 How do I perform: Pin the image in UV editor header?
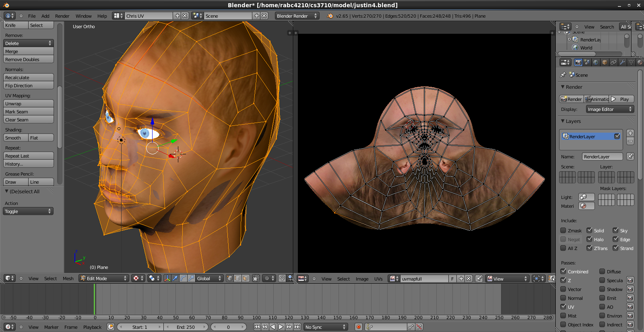(479, 279)
